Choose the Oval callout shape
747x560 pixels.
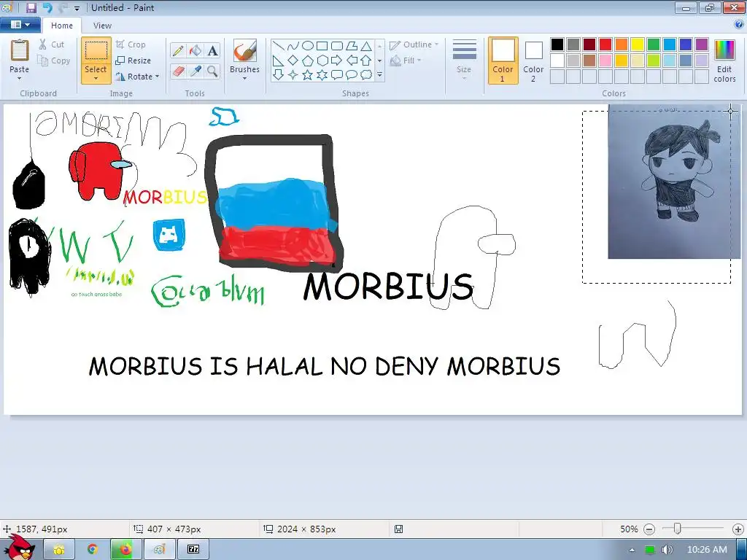point(352,75)
